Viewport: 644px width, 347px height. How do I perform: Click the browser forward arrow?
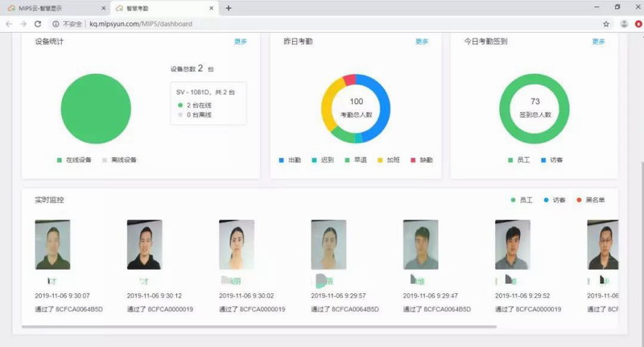[23, 24]
